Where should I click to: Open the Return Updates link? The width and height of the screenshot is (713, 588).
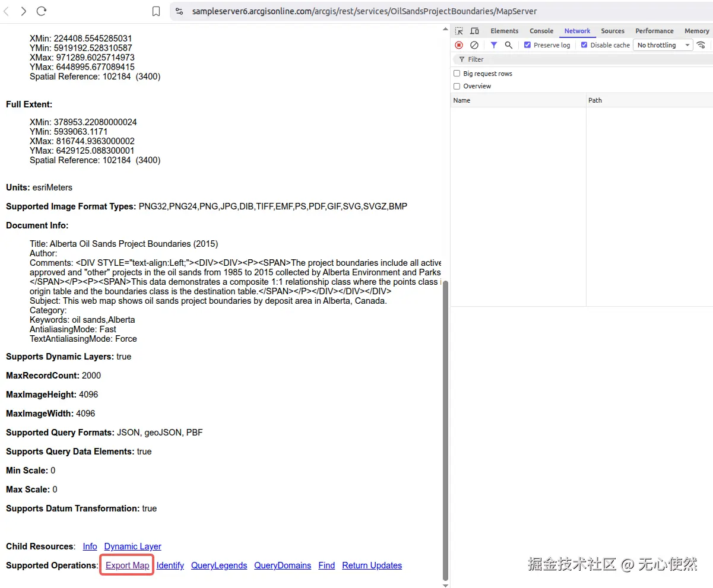pyautogui.click(x=372, y=565)
